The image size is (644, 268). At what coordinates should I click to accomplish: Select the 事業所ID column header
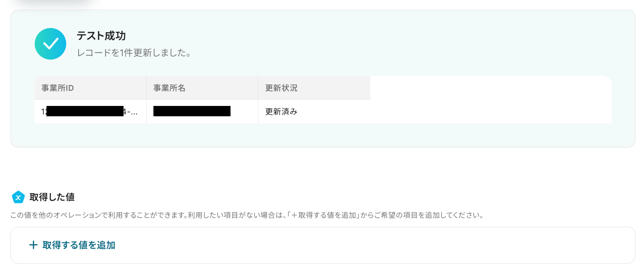click(x=90, y=88)
